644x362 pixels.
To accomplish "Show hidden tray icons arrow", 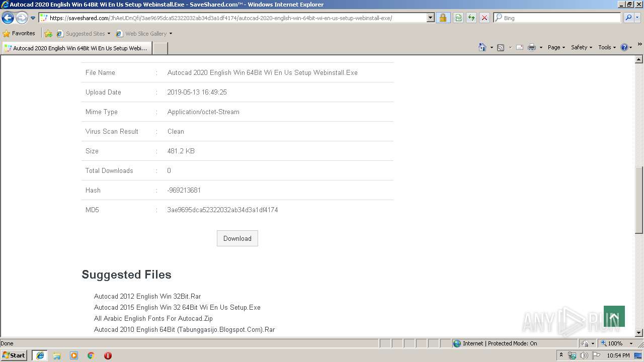I will click(561, 355).
